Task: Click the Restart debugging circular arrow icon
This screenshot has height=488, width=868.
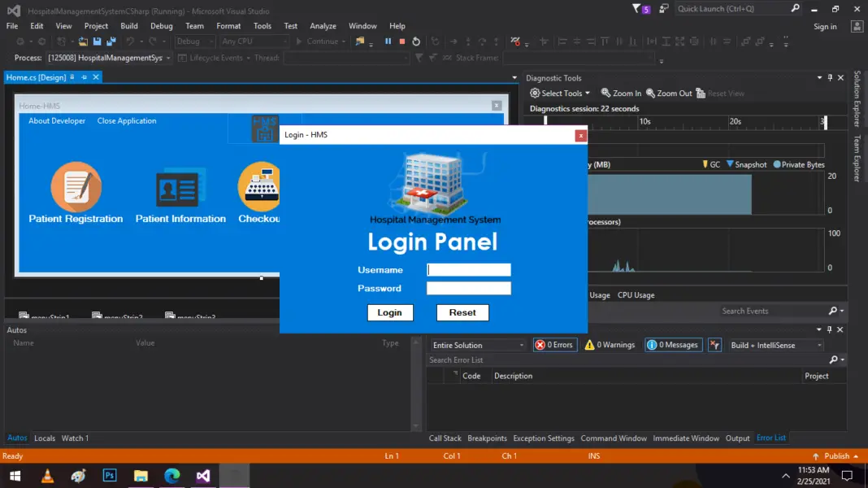Action: (416, 41)
